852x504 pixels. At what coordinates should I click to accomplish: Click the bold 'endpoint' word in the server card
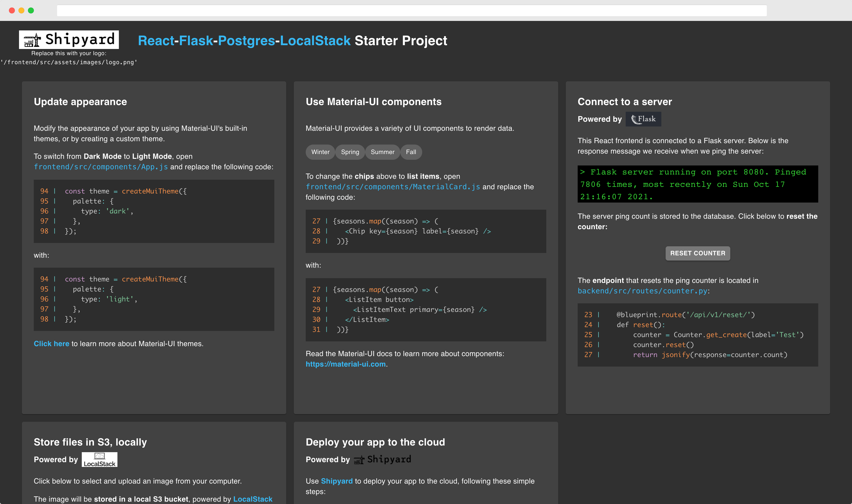coord(608,281)
